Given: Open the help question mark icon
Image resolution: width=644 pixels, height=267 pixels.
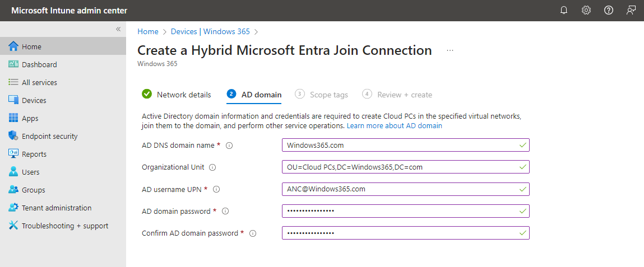Looking at the screenshot, I should click(x=609, y=11).
